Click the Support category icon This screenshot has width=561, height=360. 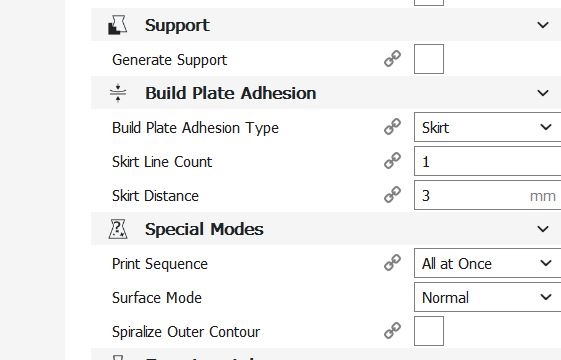pos(118,25)
